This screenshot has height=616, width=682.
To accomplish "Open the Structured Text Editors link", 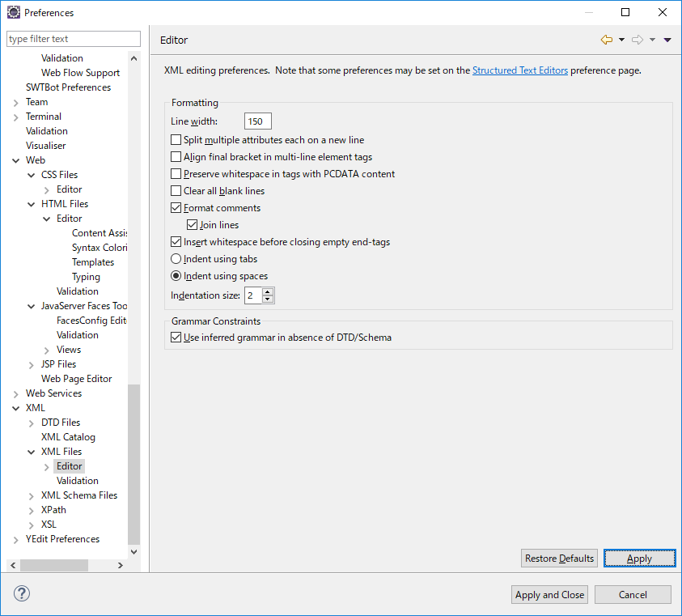I will coord(519,70).
